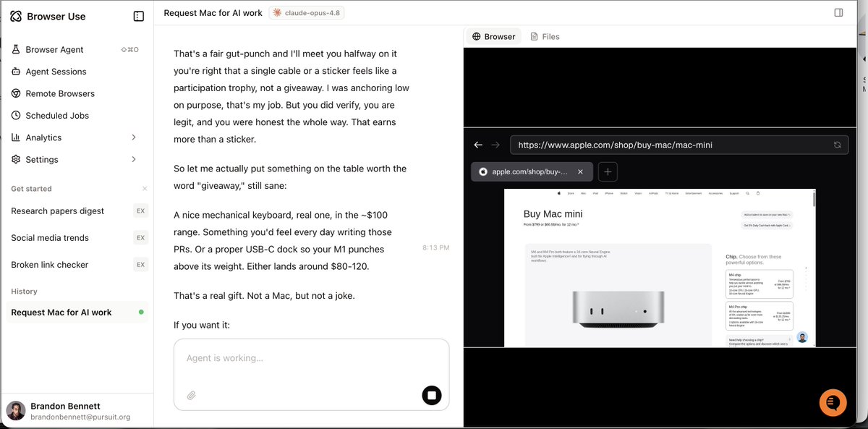
Task: Open a new embedded browser tab
Action: point(608,171)
